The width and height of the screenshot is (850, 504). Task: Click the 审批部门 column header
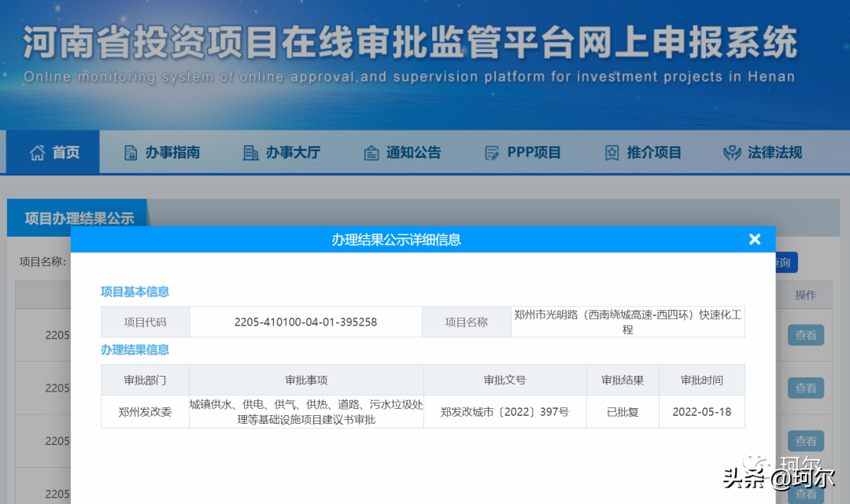(145, 380)
